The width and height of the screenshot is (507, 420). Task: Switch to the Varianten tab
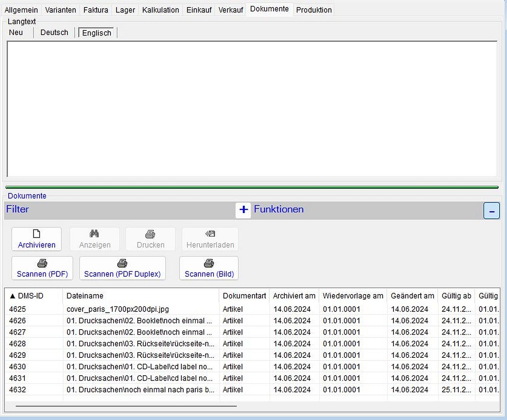pos(60,10)
